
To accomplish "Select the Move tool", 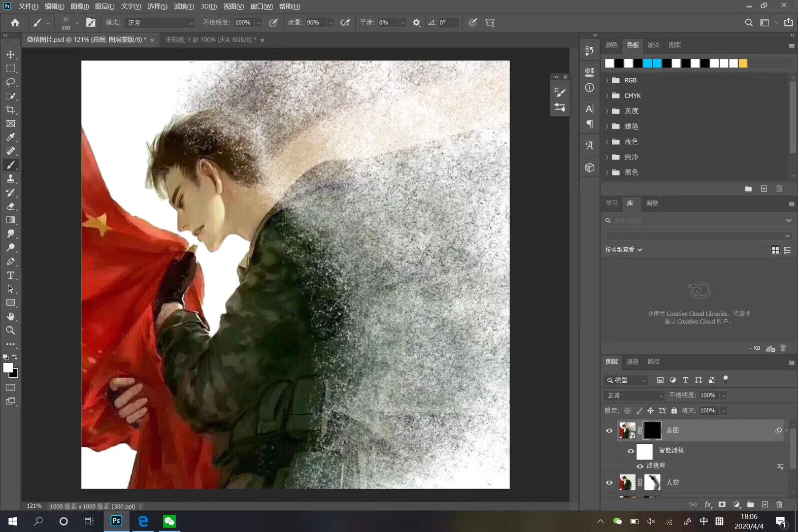I will (10, 55).
